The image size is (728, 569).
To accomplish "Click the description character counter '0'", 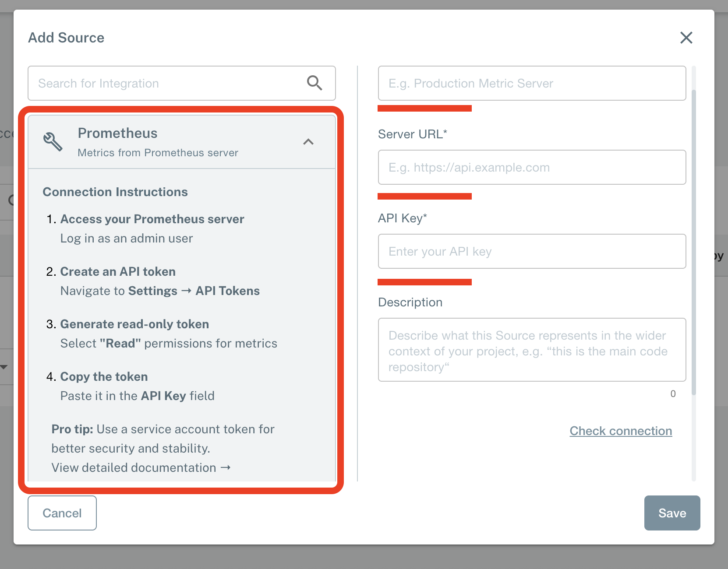I will tap(673, 393).
